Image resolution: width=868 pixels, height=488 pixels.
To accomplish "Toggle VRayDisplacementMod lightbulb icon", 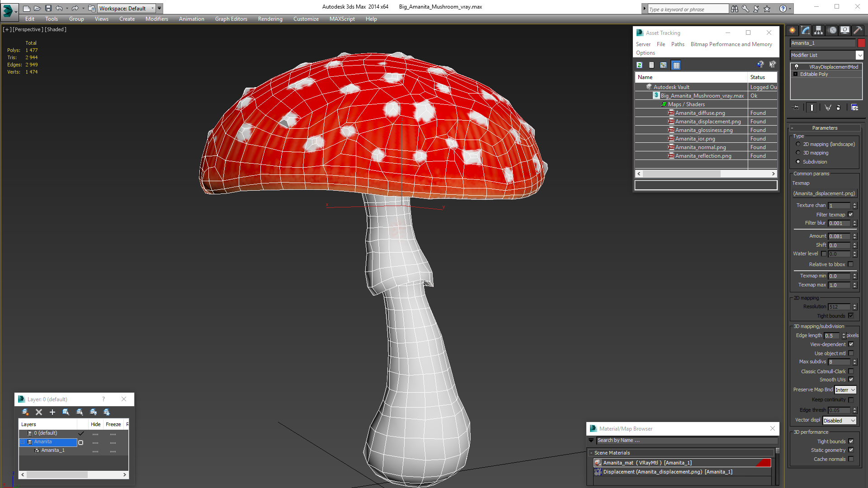I will point(797,67).
